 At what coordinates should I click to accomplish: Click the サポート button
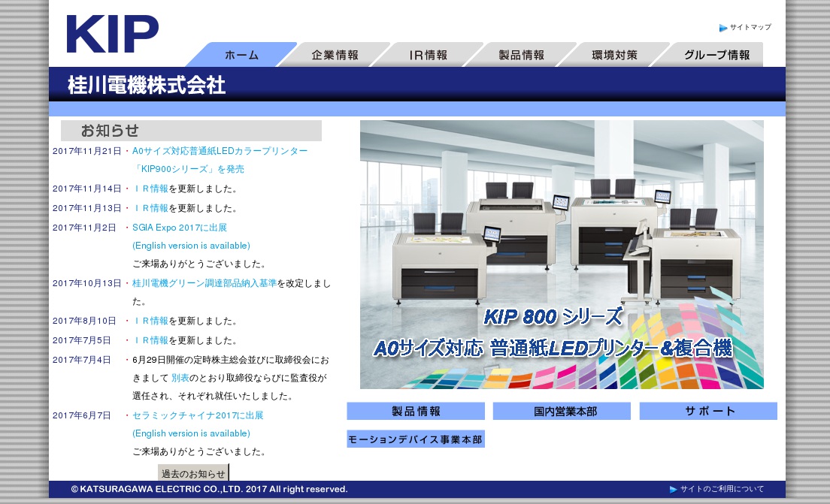pyautogui.click(x=708, y=411)
